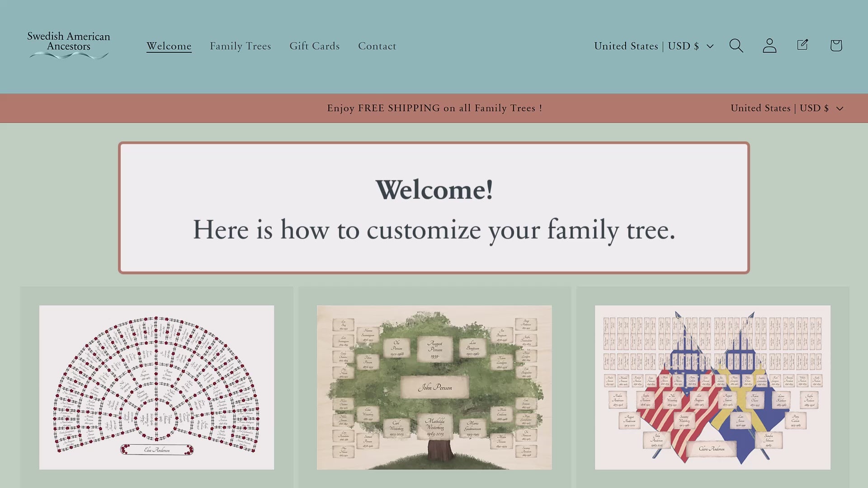The image size is (868, 488).
Task: Click the Swedish American Ancestors logo
Action: pos(69,41)
